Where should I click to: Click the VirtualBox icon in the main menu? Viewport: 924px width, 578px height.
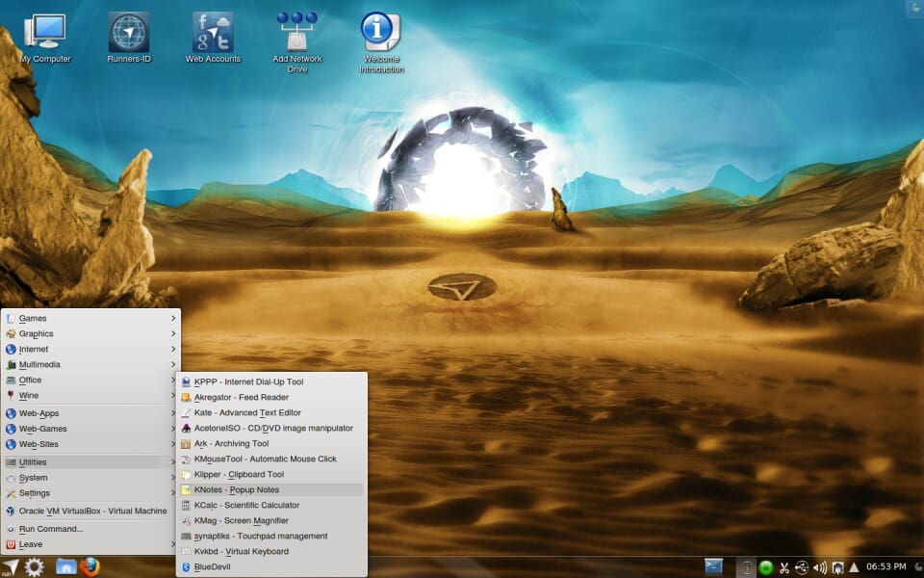(11, 511)
